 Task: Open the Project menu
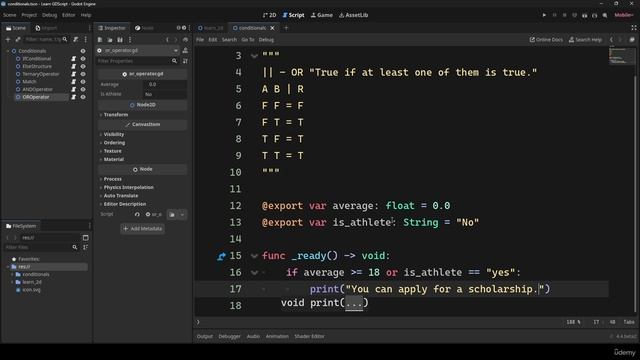[29, 15]
